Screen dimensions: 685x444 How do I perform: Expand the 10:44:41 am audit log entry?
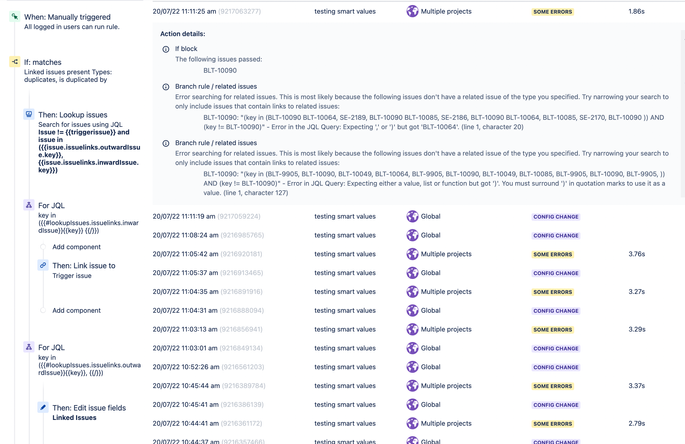419,423
